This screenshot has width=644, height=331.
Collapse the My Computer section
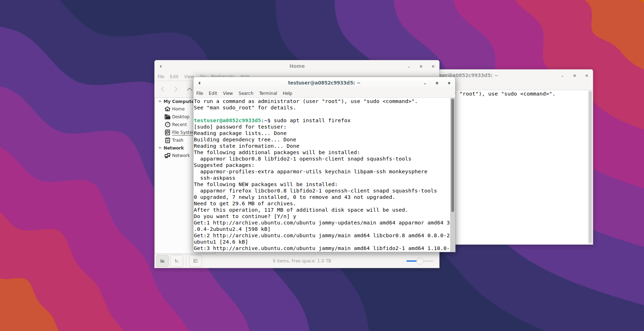click(160, 102)
